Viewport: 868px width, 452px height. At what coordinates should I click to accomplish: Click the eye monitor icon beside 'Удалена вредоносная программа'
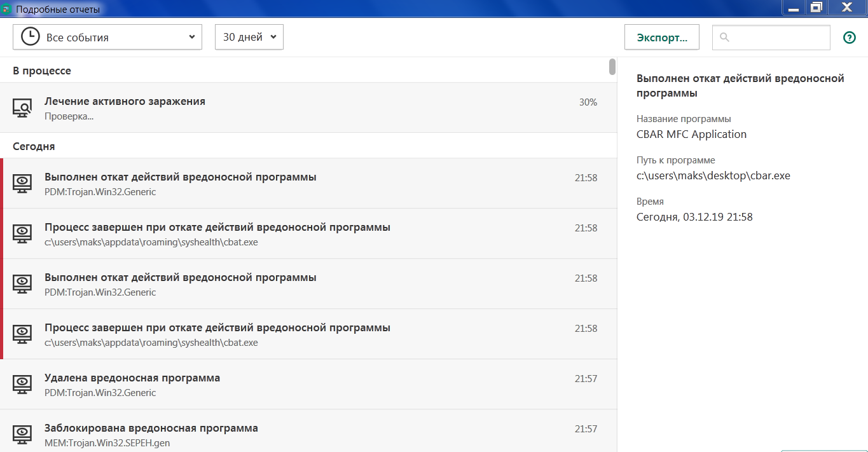(x=23, y=385)
